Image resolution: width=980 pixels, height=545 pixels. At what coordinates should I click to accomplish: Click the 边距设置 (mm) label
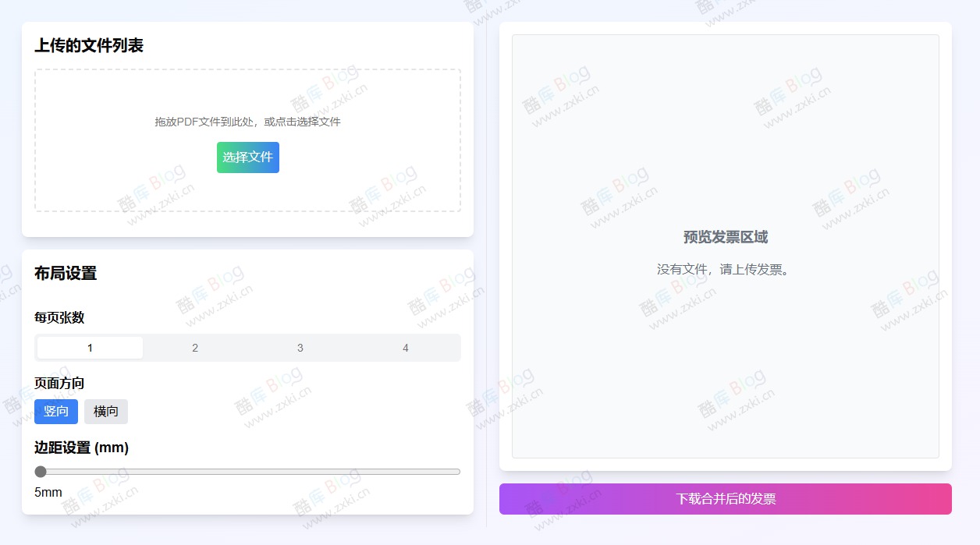point(80,448)
